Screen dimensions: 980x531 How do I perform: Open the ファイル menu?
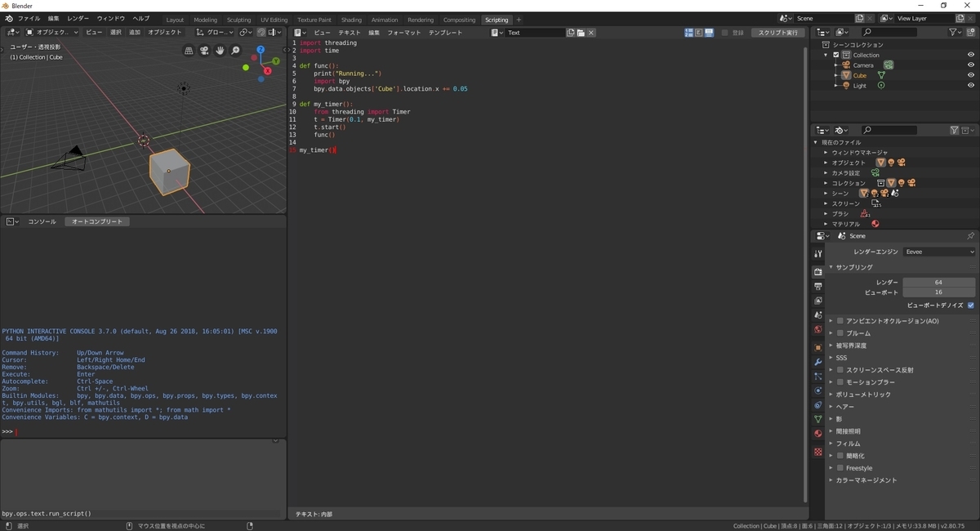[29, 19]
